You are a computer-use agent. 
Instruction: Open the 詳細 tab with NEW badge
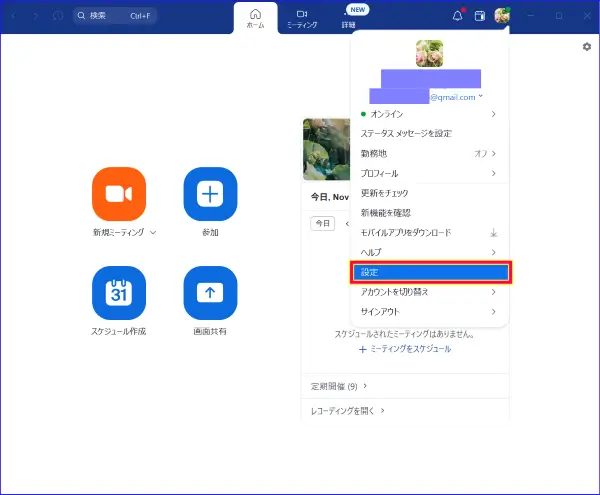(349, 19)
